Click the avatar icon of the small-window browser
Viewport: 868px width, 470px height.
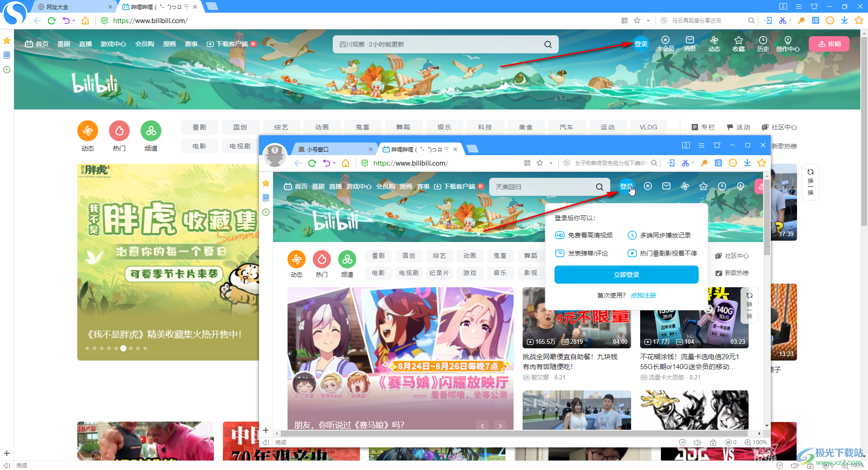pyautogui.click(x=274, y=155)
